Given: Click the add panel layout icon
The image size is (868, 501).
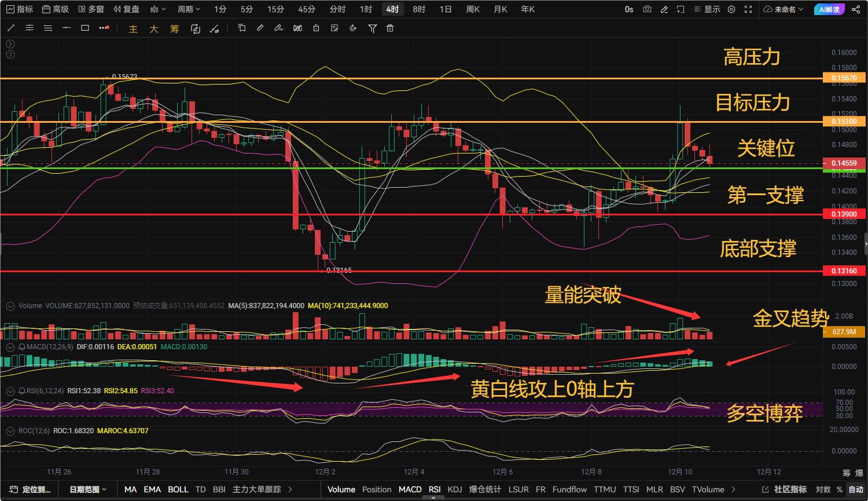Looking at the screenshot, I should [681, 9].
